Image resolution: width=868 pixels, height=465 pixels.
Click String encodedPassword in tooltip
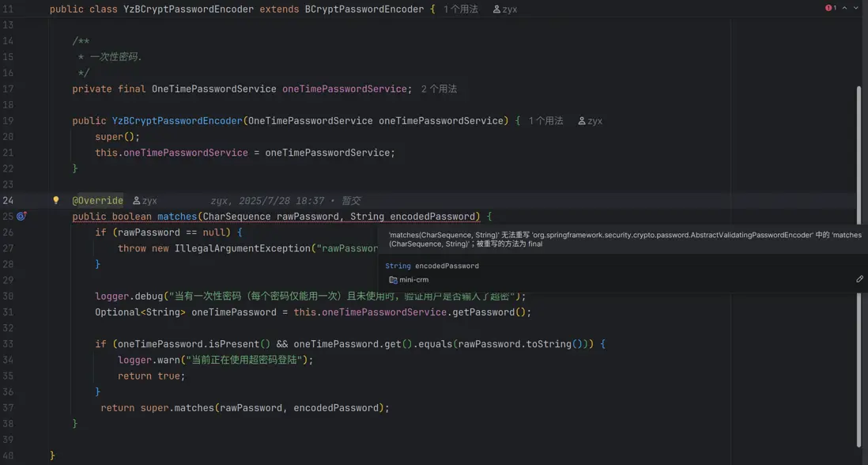pos(432,267)
